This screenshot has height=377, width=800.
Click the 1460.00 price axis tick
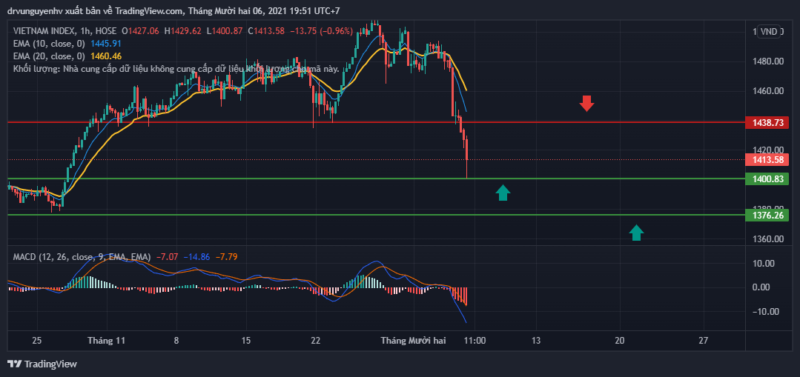point(768,91)
